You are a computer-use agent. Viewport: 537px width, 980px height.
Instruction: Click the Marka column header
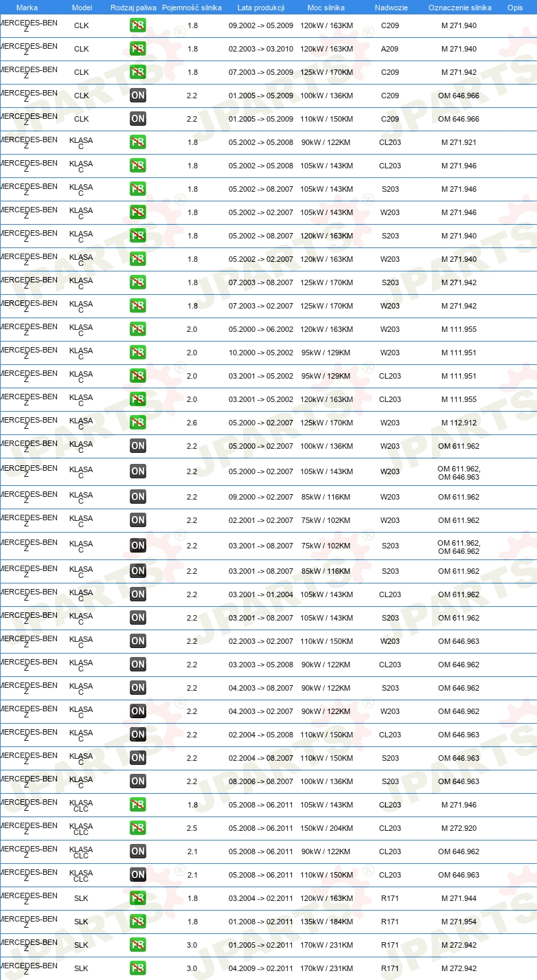click(27, 8)
